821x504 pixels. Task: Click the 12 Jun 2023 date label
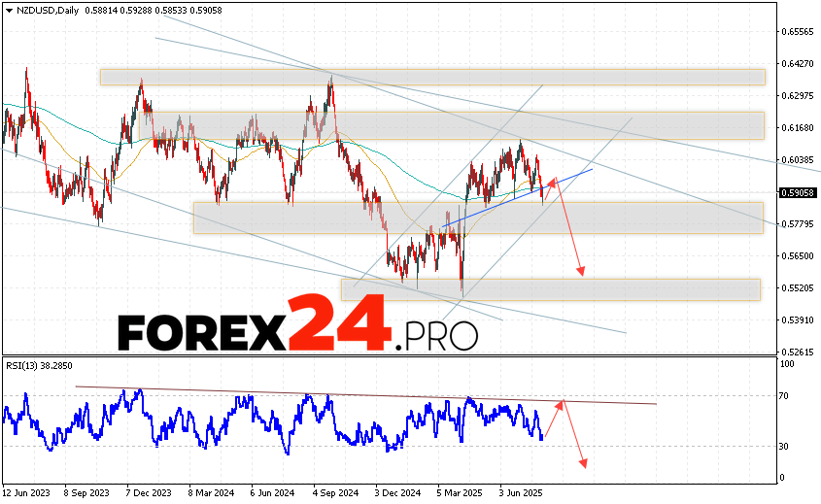[28, 493]
